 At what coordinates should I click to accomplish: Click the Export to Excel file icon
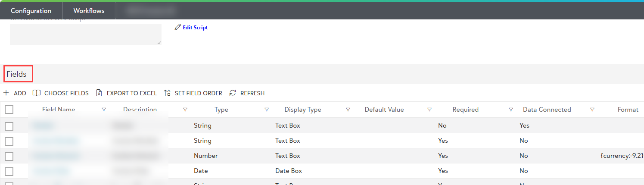pos(99,93)
